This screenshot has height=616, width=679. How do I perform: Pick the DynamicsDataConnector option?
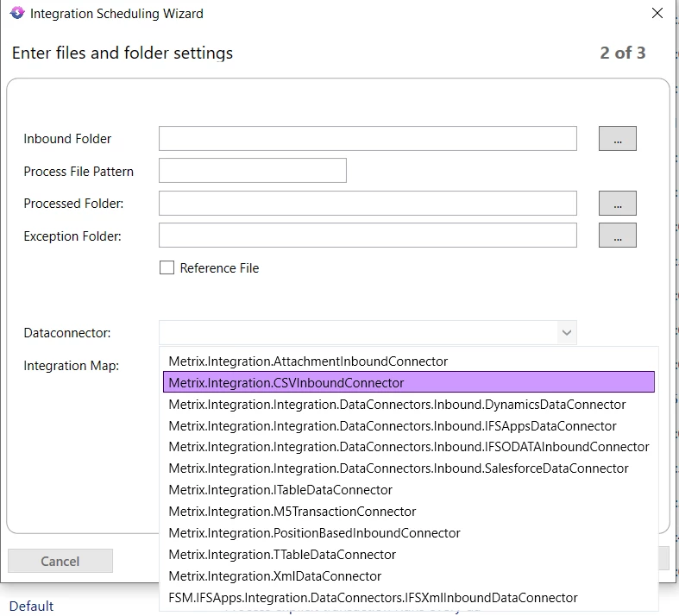tap(397, 404)
